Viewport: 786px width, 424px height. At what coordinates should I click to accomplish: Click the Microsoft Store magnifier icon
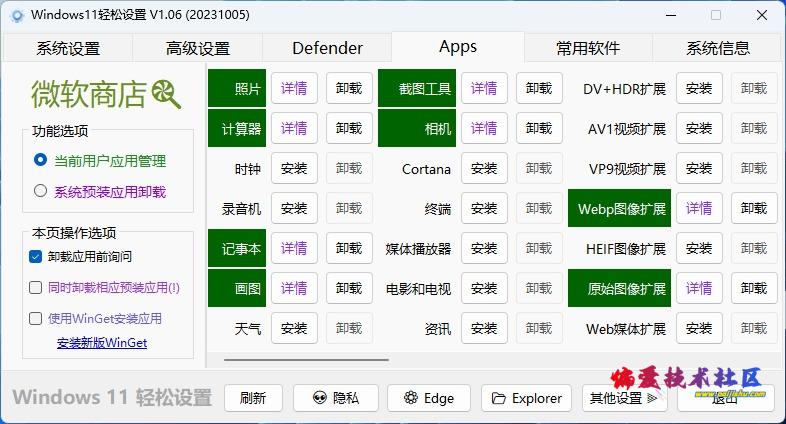click(x=166, y=94)
